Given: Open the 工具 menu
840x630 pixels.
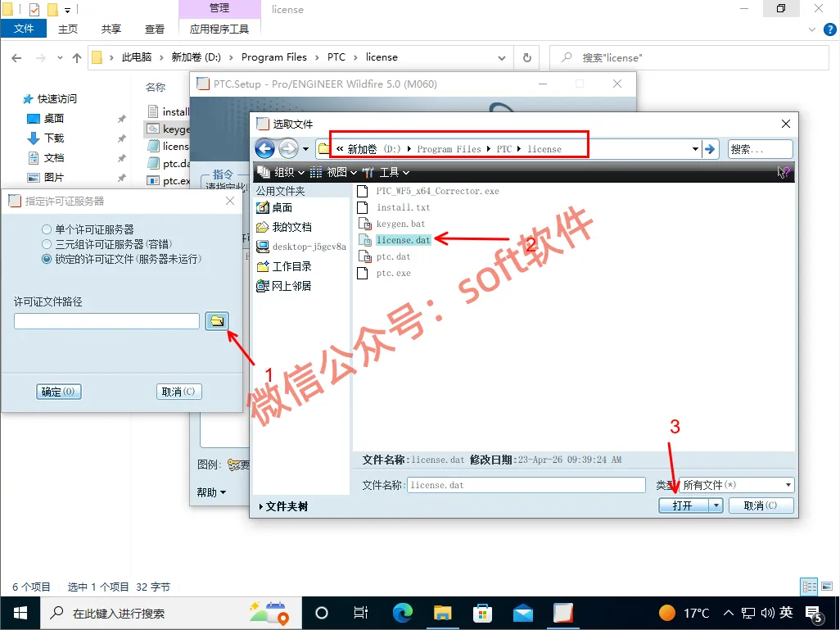Looking at the screenshot, I should pos(386,172).
